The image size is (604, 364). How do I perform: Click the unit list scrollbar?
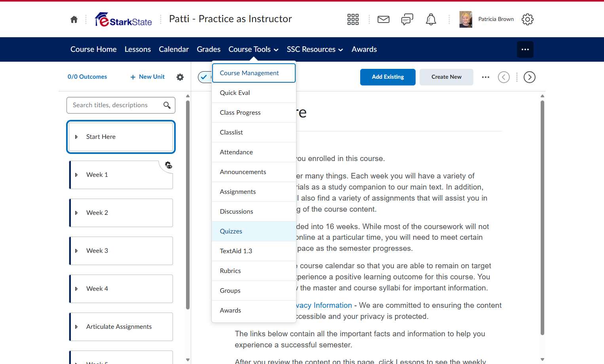click(188, 205)
